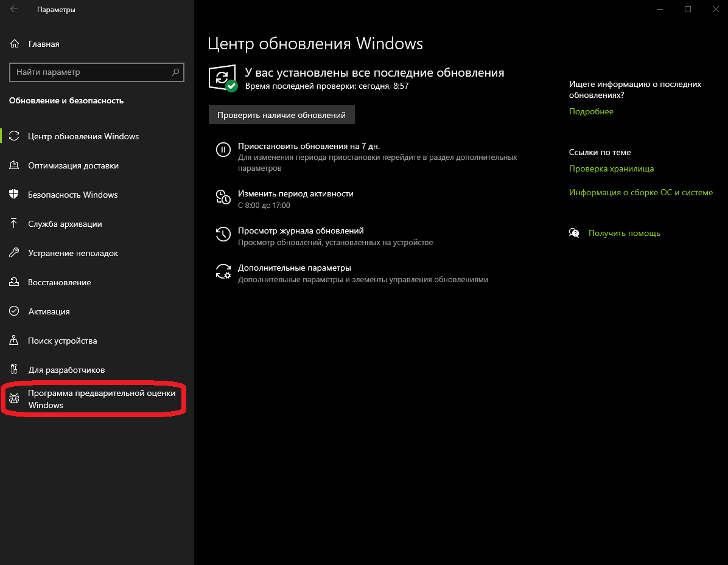Click 'С 8:00 до 17:00' text
Screen dimensions: 728x565
264,205
